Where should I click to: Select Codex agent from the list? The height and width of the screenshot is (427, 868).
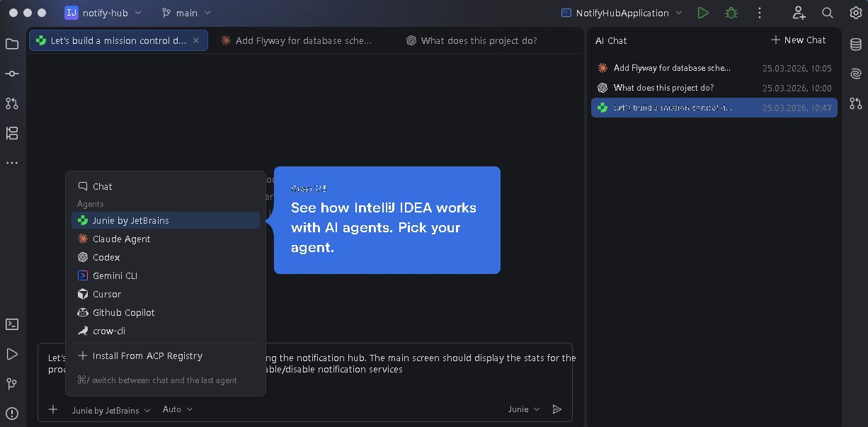(x=166, y=257)
